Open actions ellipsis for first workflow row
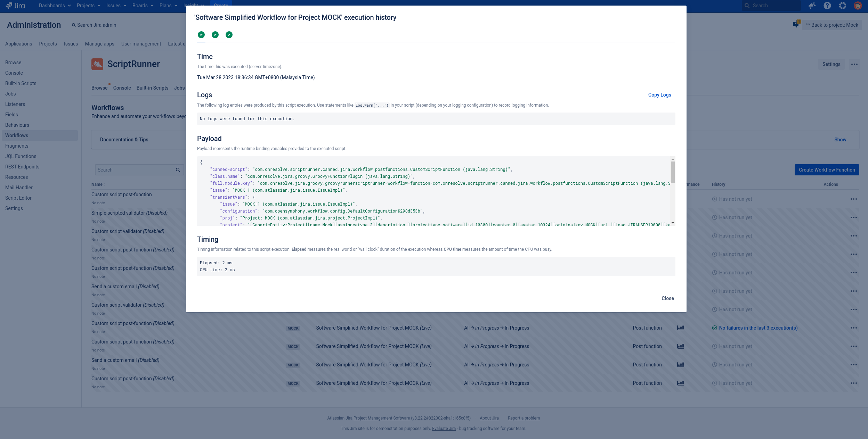 pyautogui.click(x=854, y=199)
